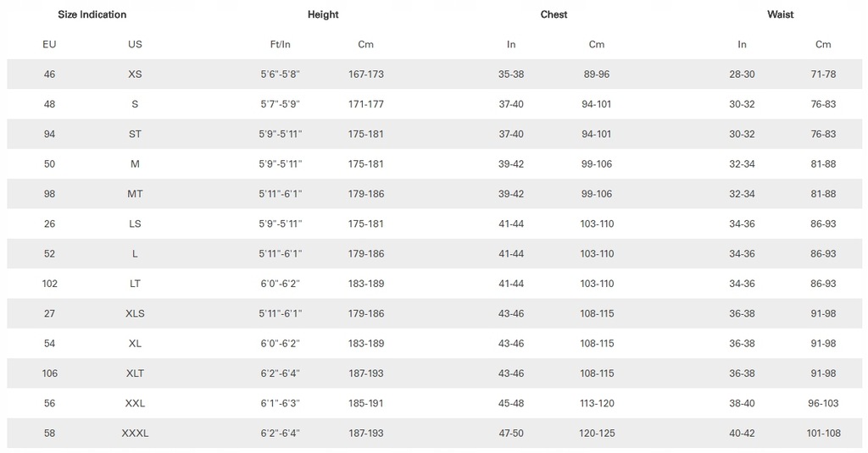Click chest inches value 45-48

pos(510,403)
